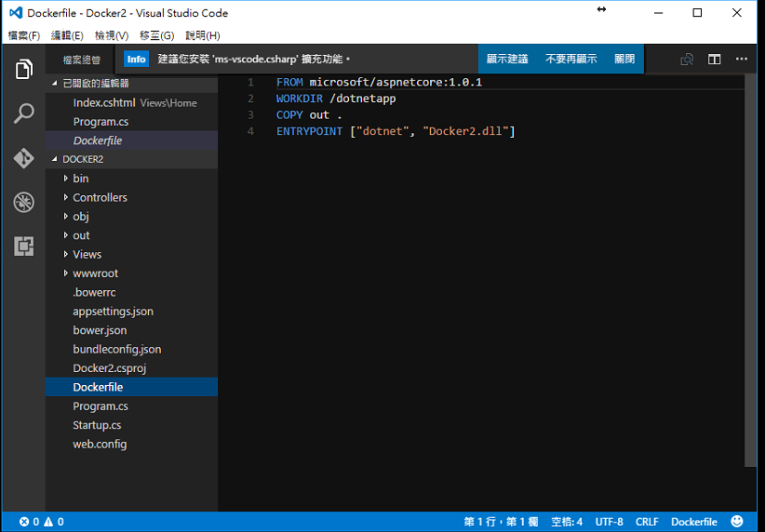The image size is (765, 532).
Task: Open the 檢視(V) menu
Action: pos(112,35)
